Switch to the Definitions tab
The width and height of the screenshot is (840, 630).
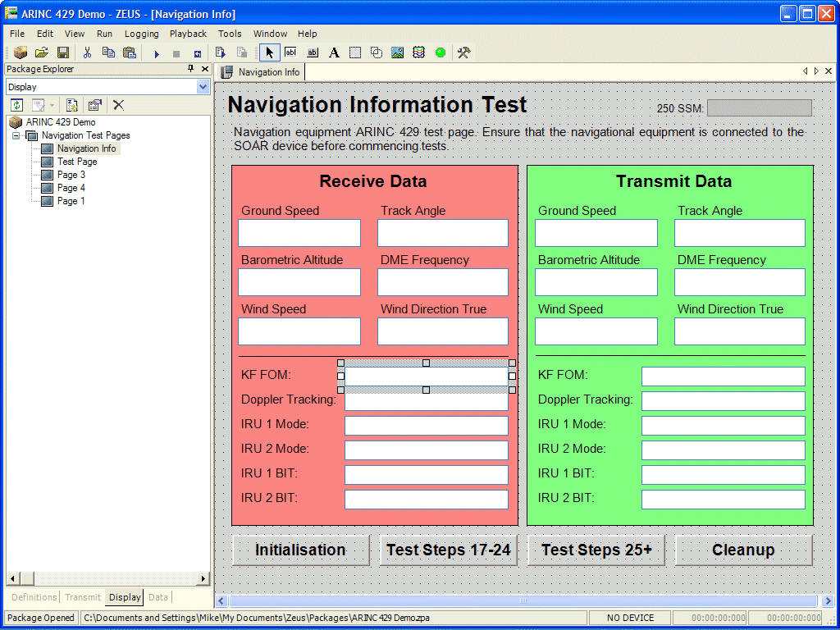click(34, 597)
